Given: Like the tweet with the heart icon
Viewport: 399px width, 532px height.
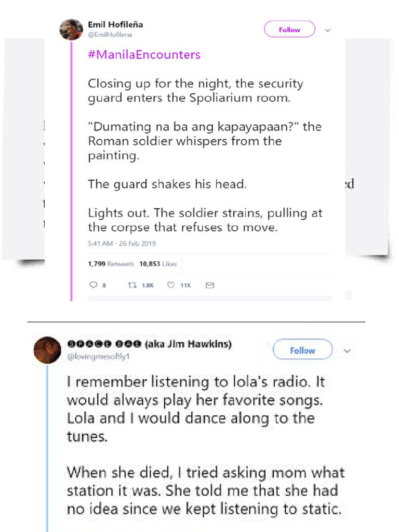Looking at the screenshot, I should pyautogui.click(x=171, y=285).
